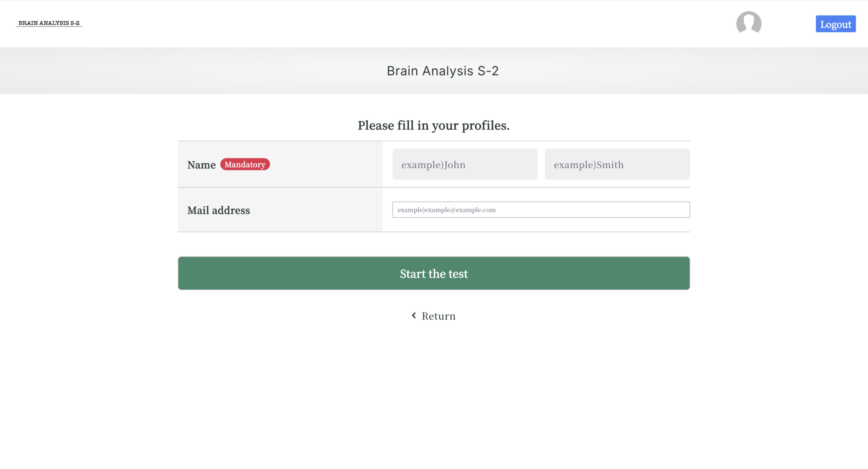Viewport: 868px width, 469px height.
Task: Click the 'Logout' text in top right
Action: (x=835, y=24)
